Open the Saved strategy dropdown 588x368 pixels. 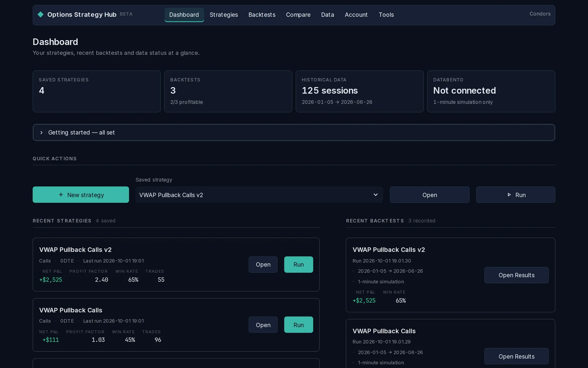click(259, 195)
